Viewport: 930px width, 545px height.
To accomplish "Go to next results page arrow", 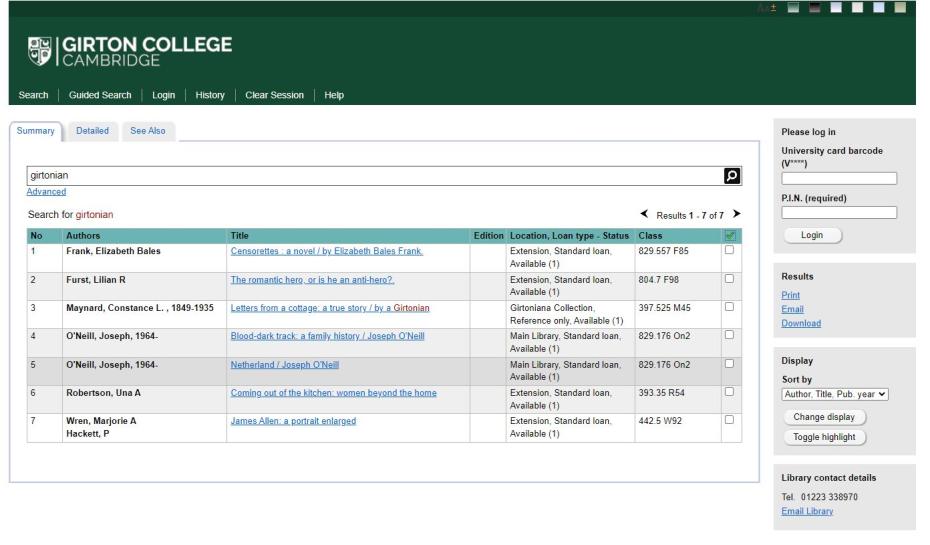I will tap(736, 214).
